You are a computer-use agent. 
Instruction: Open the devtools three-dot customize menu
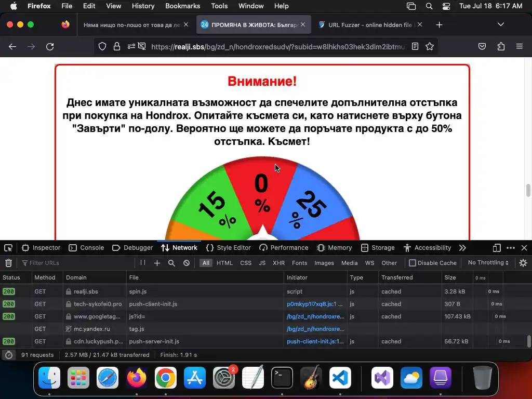[511, 248]
